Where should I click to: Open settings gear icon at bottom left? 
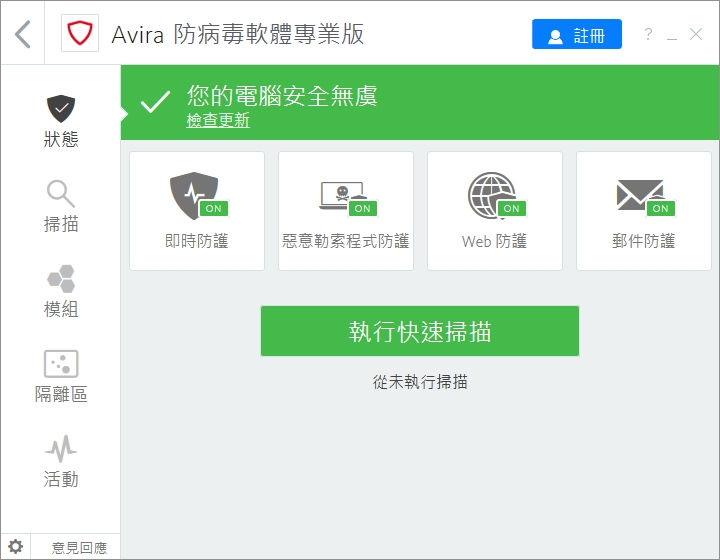click(x=16, y=547)
